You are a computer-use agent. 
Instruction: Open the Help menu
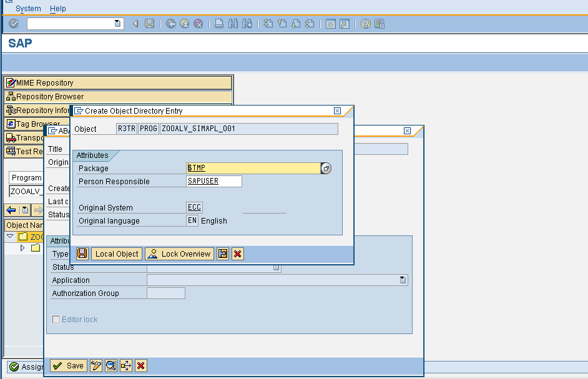[x=57, y=8]
